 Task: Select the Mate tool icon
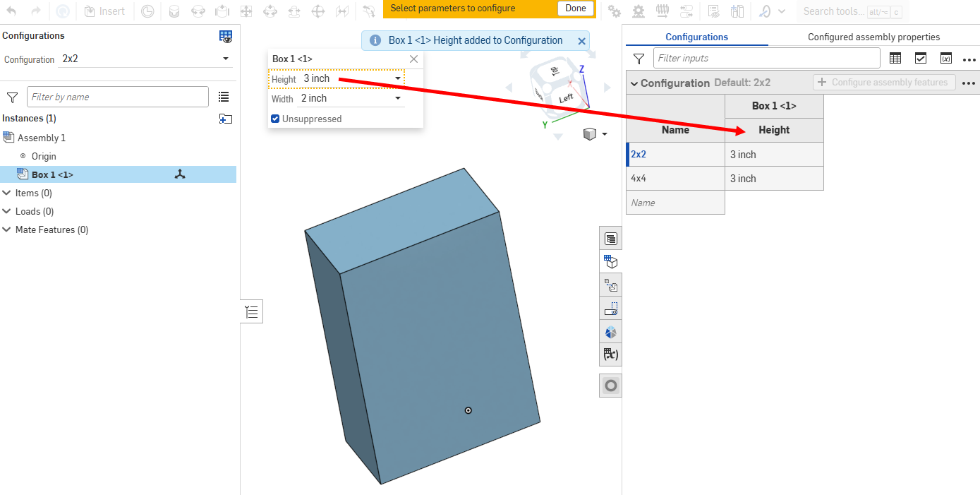[x=174, y=11]
